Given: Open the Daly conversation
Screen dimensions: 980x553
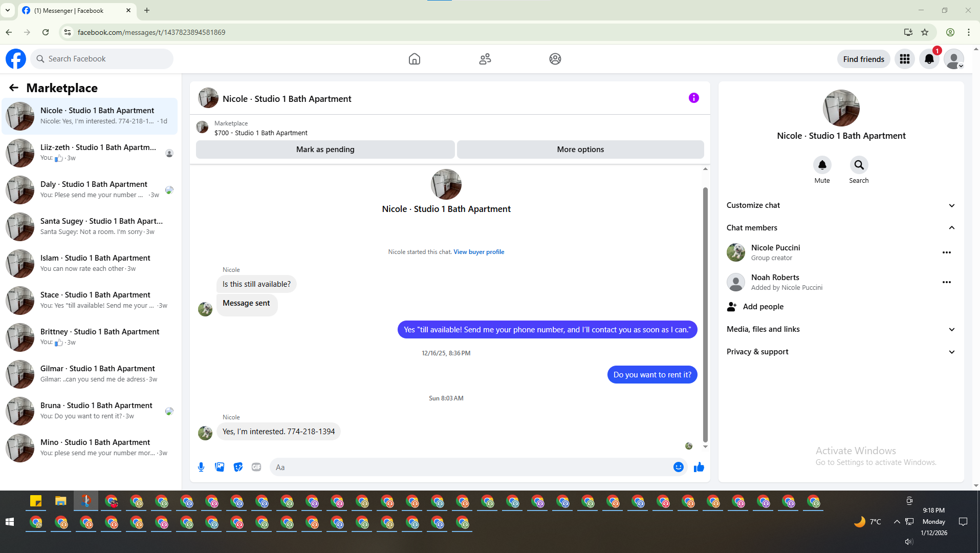Looking at the screenshot, I should 90,190.
